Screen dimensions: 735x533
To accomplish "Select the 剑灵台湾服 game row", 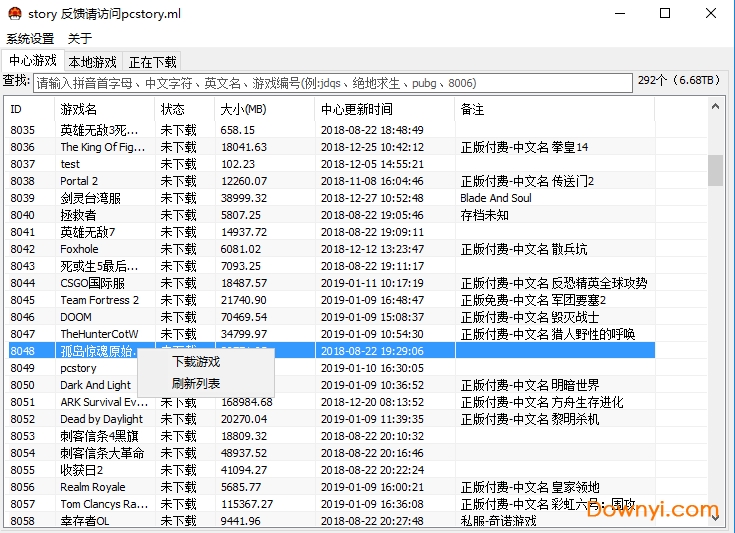I will pos(331,198).
